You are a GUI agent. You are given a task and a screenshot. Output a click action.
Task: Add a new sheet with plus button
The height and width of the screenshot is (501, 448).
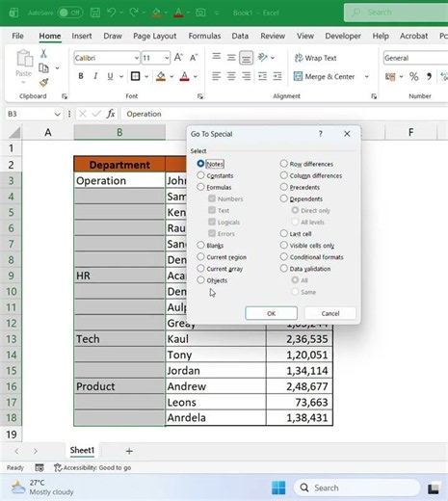(x=129, y=451)
